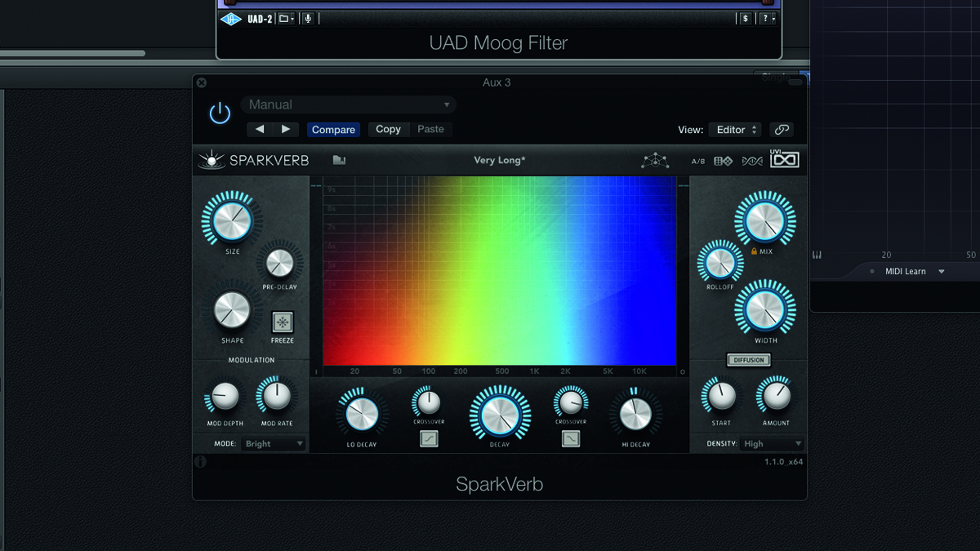Click the MIDI Learn label
The width and height of the screenshot is (980, 551).
(906, 271)
